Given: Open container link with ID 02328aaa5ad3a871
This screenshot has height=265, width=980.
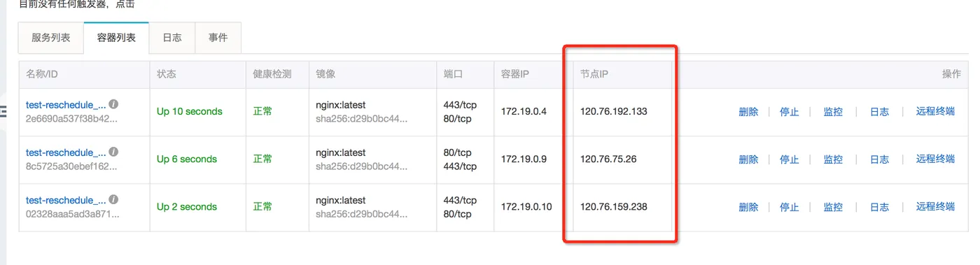Looking at the screenshot, I should click(x=66, y=200).
